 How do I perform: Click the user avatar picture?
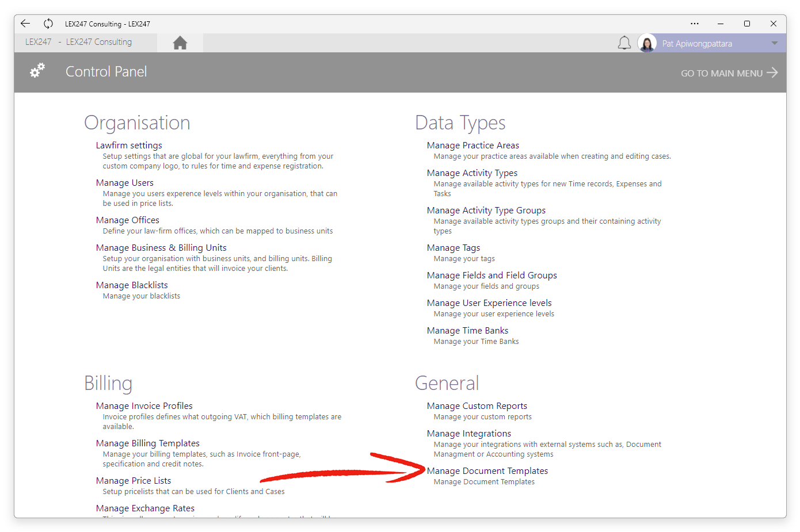(647, 43)
